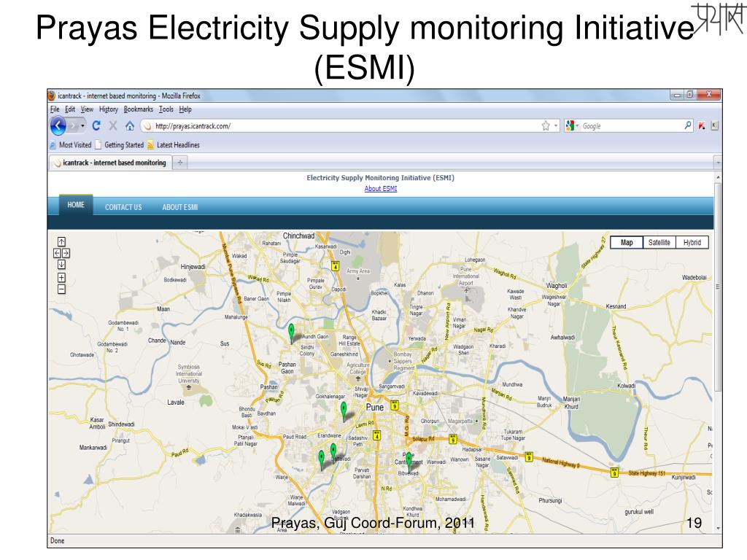The image size is (747, 560).
Task: Click the "Phursungi" label on the map
Action: point(550,500)
